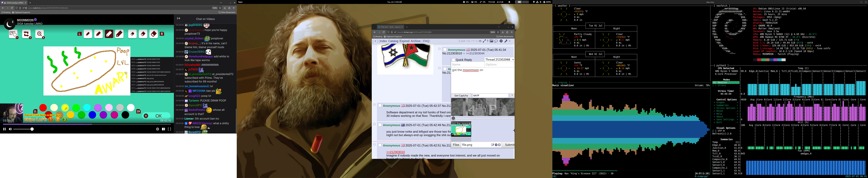
Task: Pause the Twitch video playback
Action: [x=4, y=129]
